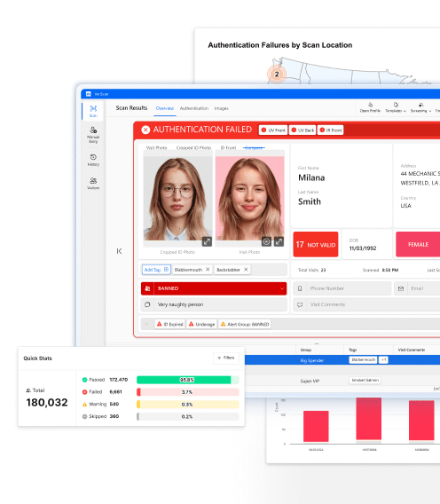This screenshot has height=504, width=440.
Task: Remove the Visit Photo with circle-X icon
Action: (266, 241)
